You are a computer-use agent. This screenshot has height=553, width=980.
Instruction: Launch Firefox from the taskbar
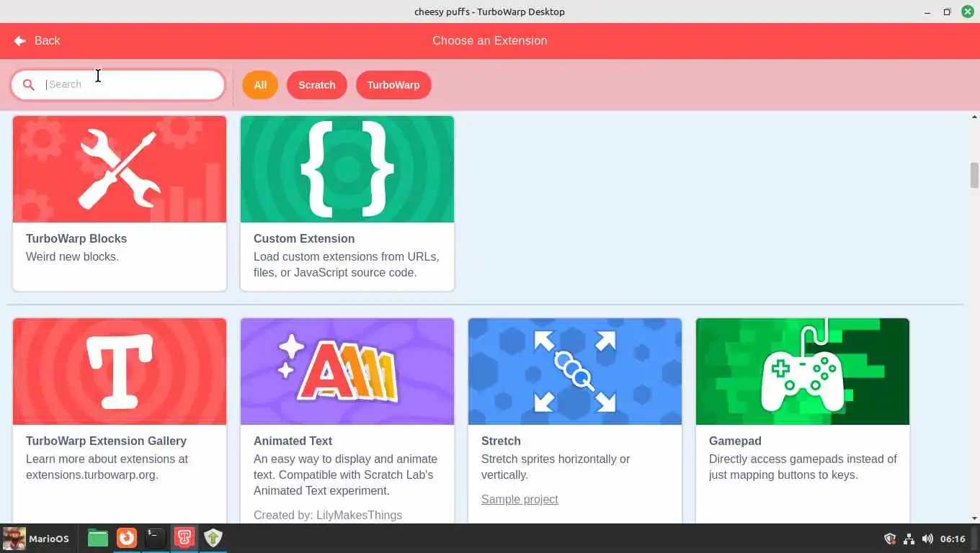[127, 538]
